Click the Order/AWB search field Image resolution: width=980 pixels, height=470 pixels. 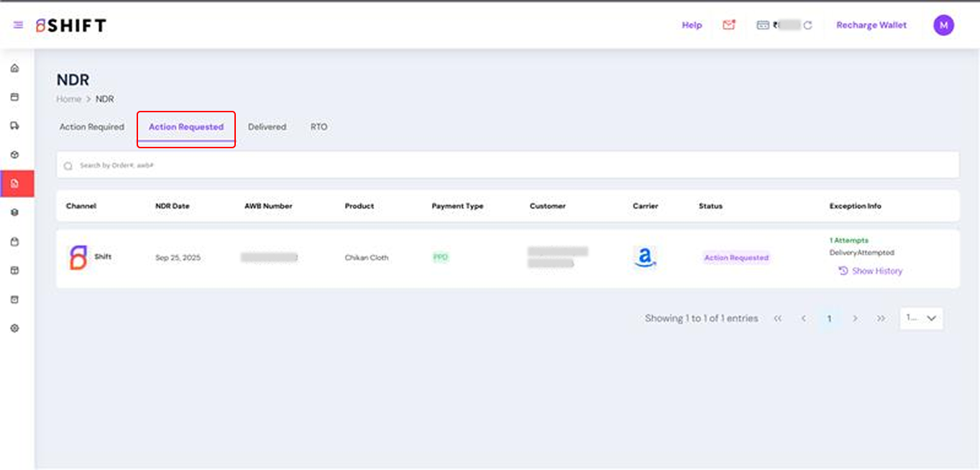503,166
